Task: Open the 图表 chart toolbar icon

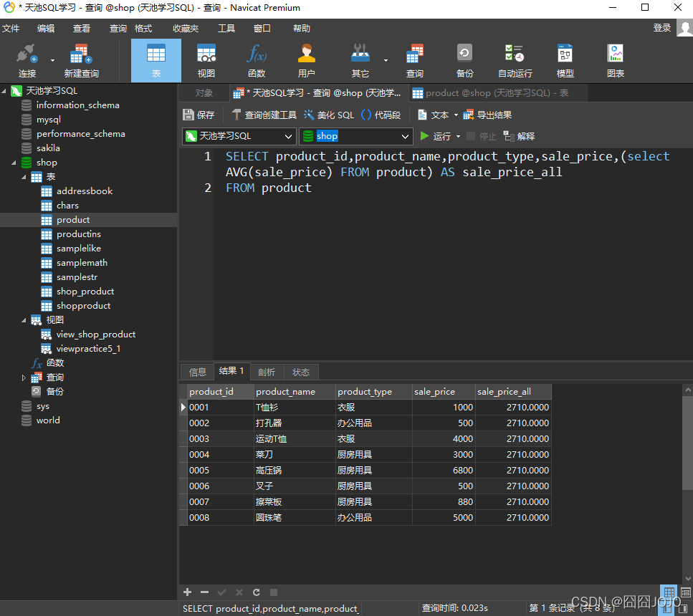Action: (x=615, y=61)
